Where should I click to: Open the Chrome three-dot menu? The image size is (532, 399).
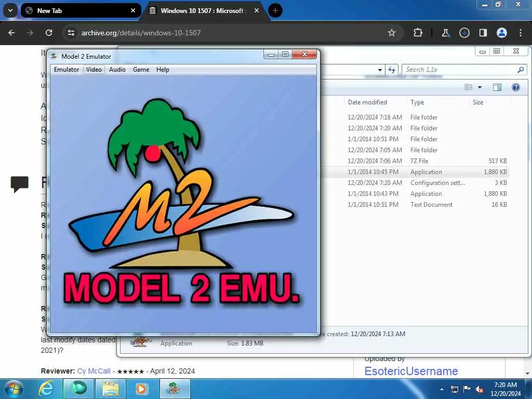(x=521, y=33)
